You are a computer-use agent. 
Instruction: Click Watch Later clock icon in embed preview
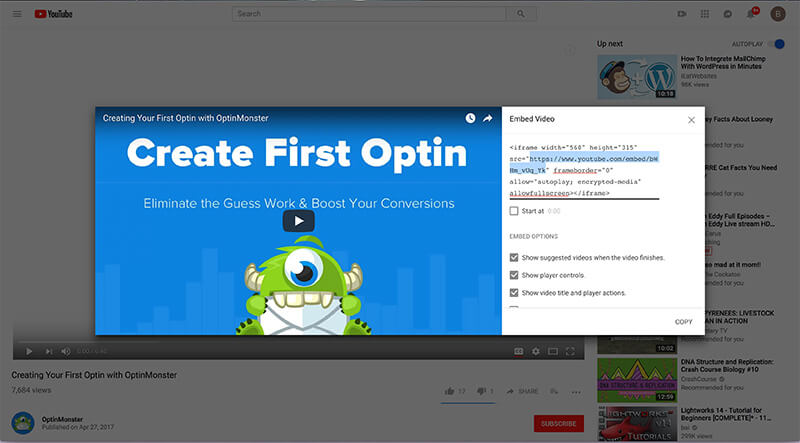click(x=470, y=118)
